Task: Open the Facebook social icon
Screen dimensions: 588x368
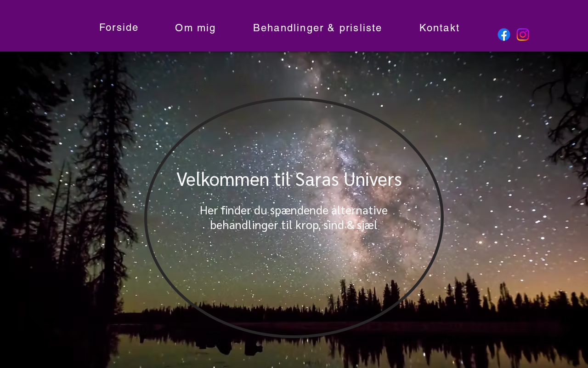Action: [504, 34]
